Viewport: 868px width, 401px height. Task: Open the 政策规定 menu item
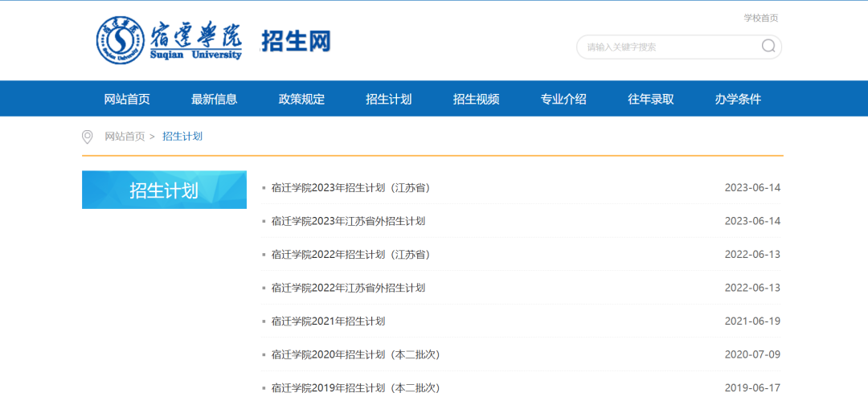click(x=301, y=99)
